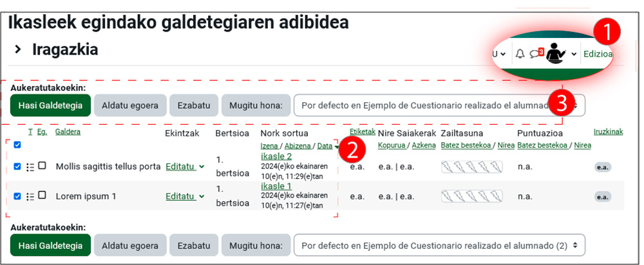This screenshot has height=265, width=644.
Task: Click the list icon beside Lorem ipsum 1
Action: (30, 196)
